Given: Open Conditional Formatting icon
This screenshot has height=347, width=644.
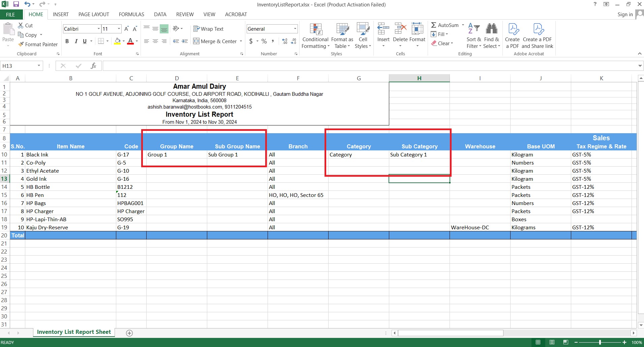Looking at the screenshot, I should point(316,29).
